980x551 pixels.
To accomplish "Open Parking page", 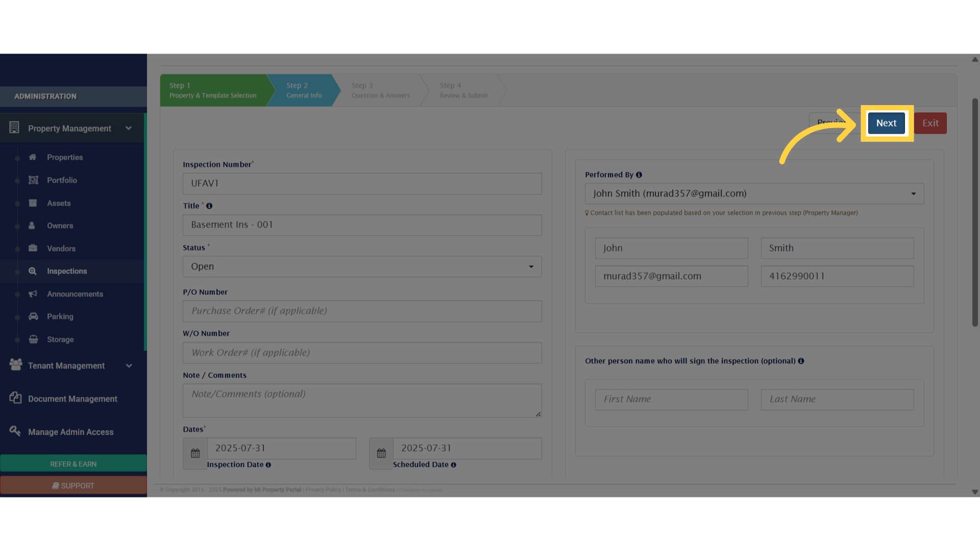I will [x=60, y=316].
